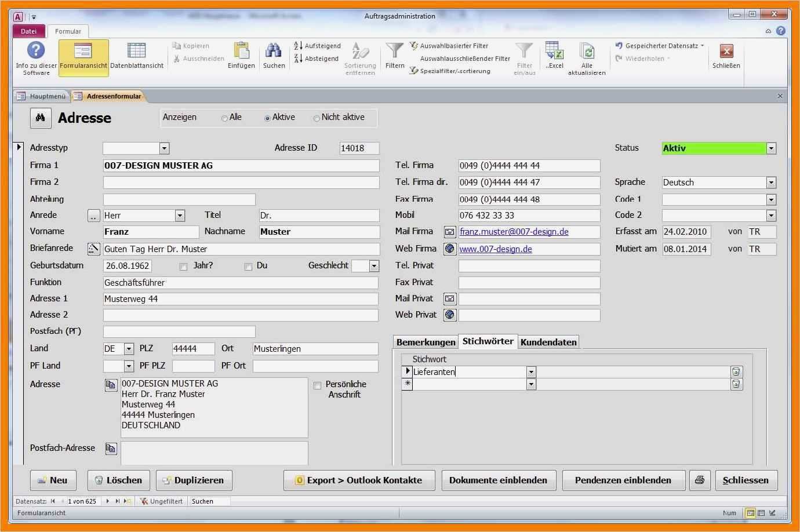Screen dimensions: 800x532
Task: Click the binoculars Suchen icon in ribbon
Action: 274,52
